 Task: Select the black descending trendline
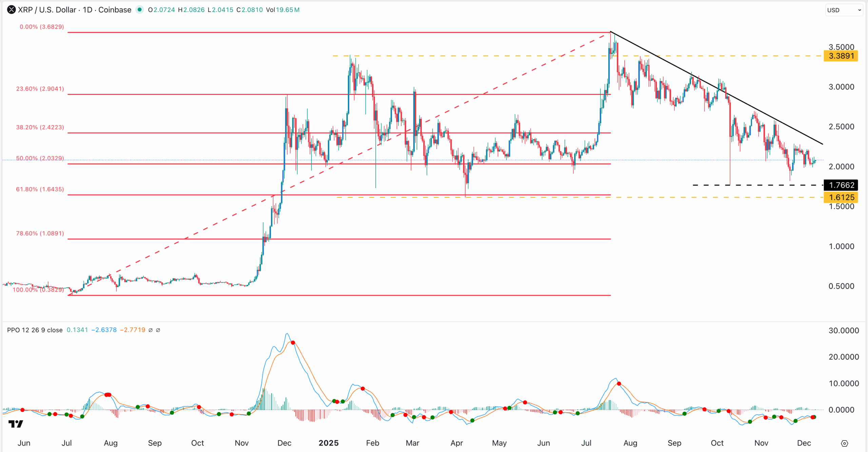tap(716, 88)
